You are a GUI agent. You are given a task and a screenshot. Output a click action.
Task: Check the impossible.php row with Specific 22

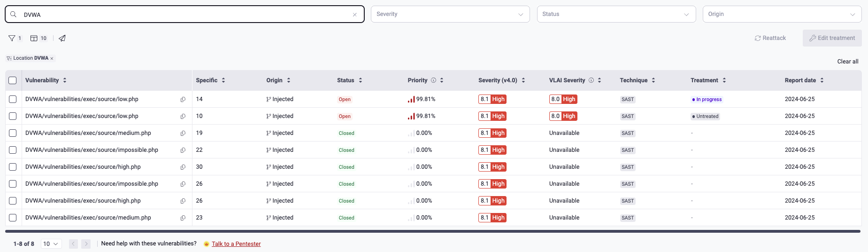13,150
